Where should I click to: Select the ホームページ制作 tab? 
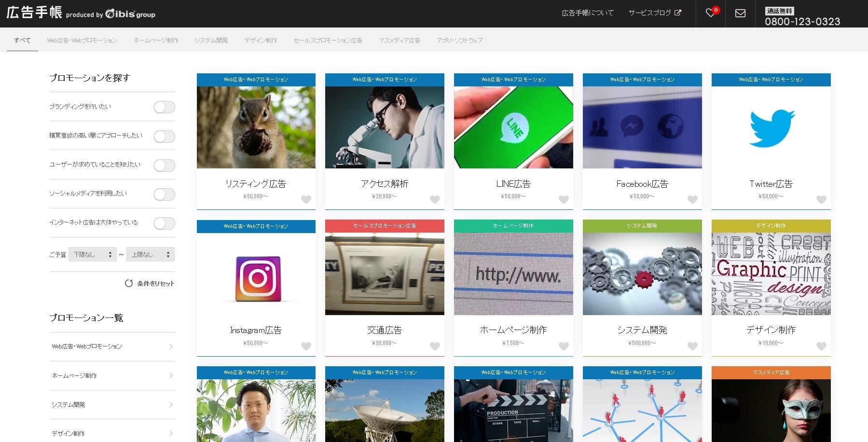coord(156,41)
